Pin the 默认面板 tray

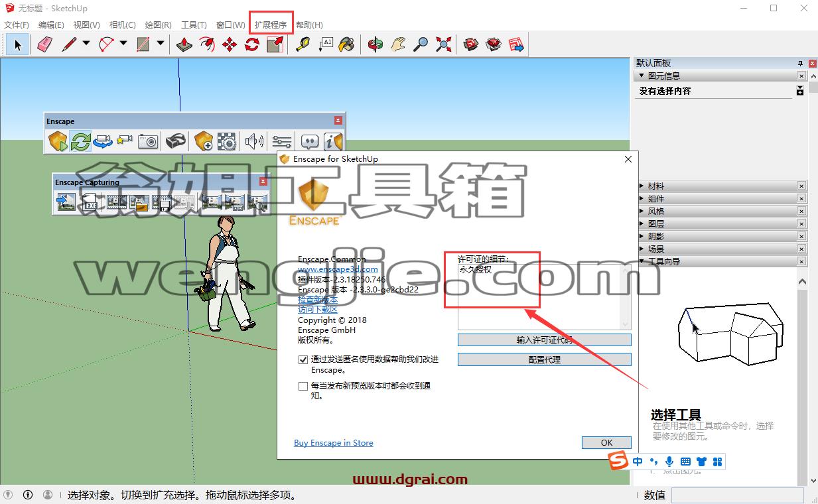pyautogui.click(x=801, y=63)
